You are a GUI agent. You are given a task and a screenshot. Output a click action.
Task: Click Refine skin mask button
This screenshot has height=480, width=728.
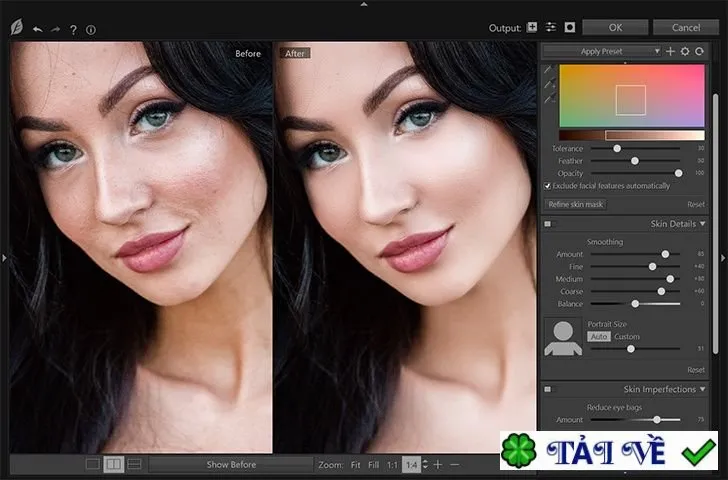[576, 204]
